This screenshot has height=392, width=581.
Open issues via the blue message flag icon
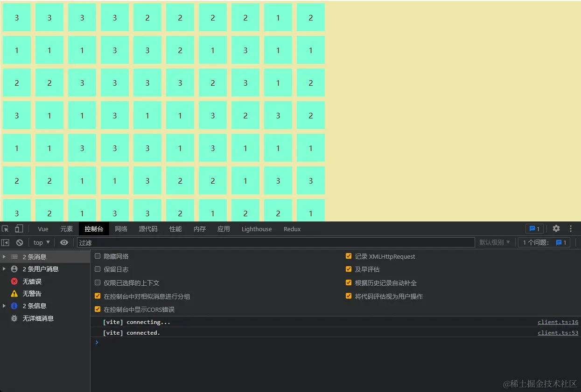[x=534, y=228]
